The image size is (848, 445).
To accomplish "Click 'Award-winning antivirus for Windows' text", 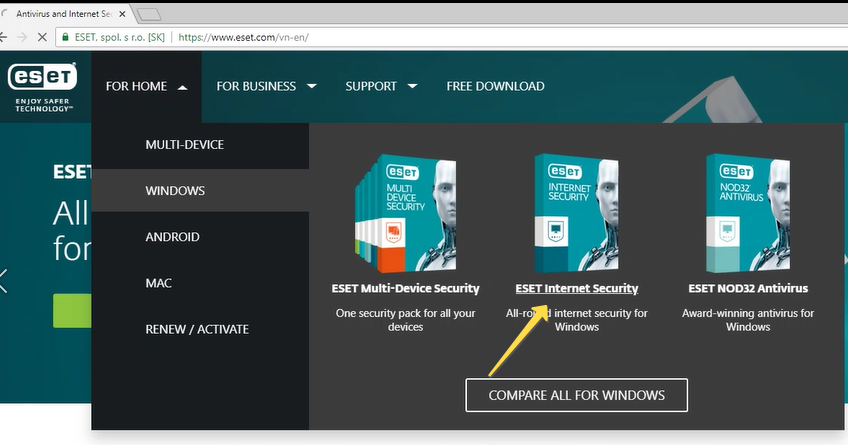I will [x=748, y=320].
